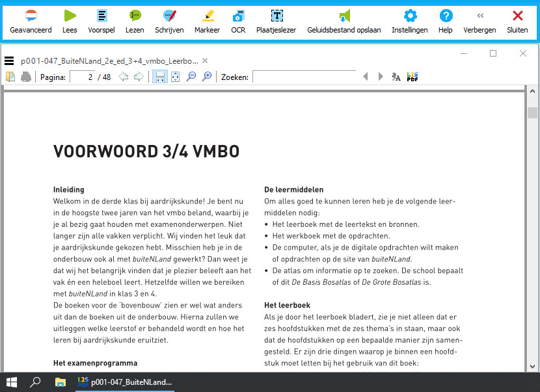Select the p001-047_BuiteNLand document tab

tap(109, 61)
